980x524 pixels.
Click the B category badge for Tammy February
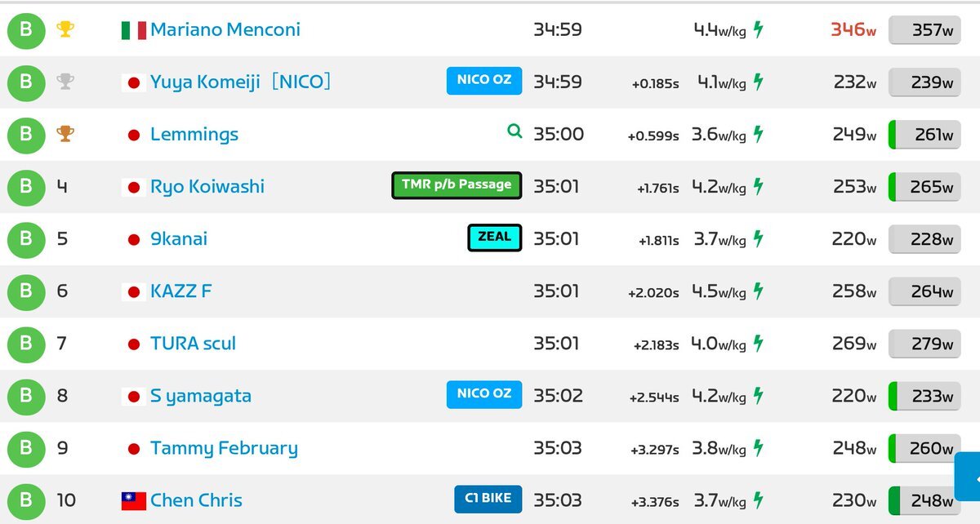pyautogui.click(x=26, y=448)
